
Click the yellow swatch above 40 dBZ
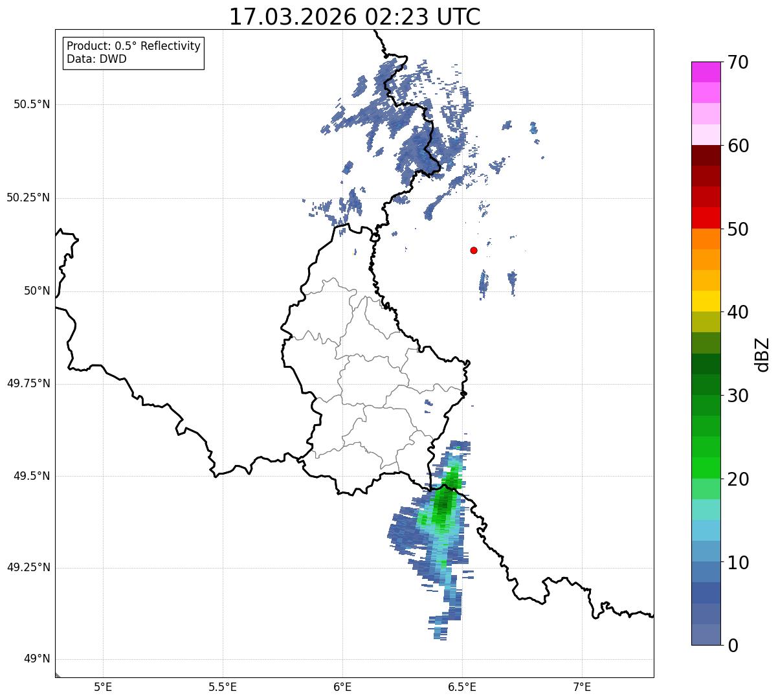pos(706,301)
